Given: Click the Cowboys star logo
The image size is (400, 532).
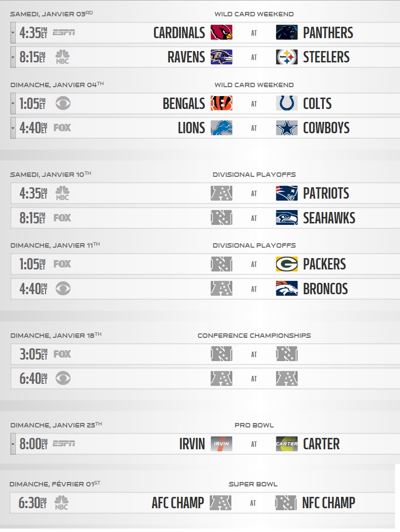Looking at the screenshot, I should click(287, 128).
